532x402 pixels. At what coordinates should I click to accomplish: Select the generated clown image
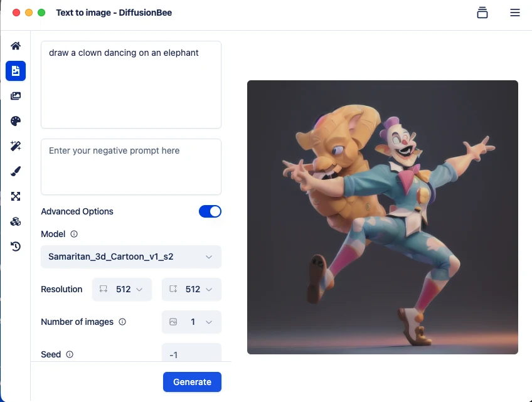(x=383, y=217)
